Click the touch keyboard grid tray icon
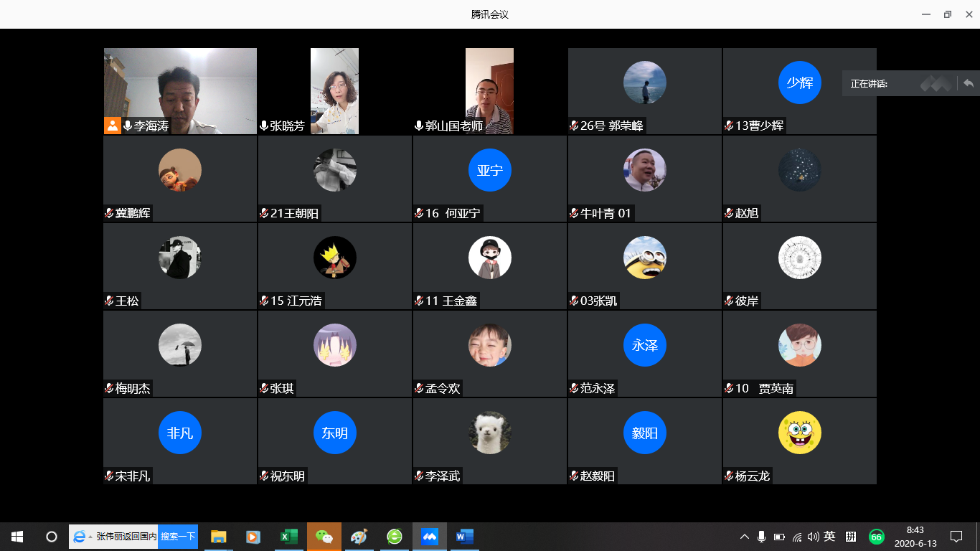 [851, 537]
